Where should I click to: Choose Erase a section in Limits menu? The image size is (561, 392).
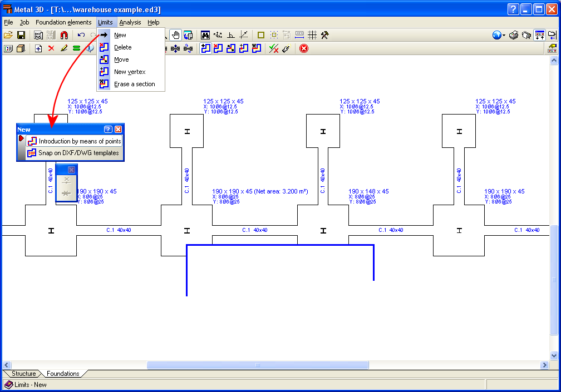point(131,84)
